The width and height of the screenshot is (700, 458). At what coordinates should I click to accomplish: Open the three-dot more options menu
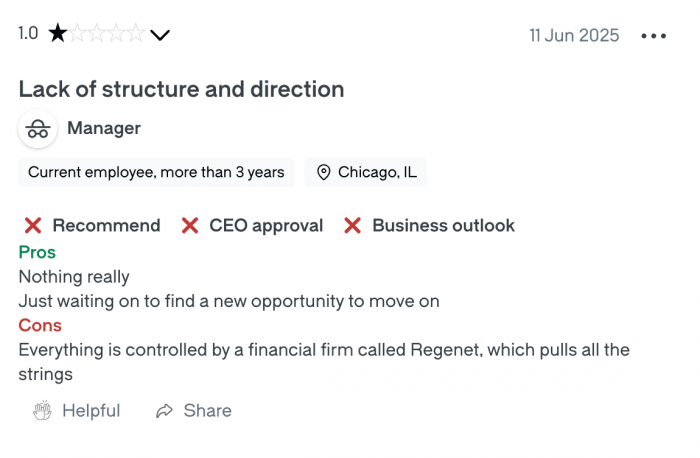(x=653, y=36)
